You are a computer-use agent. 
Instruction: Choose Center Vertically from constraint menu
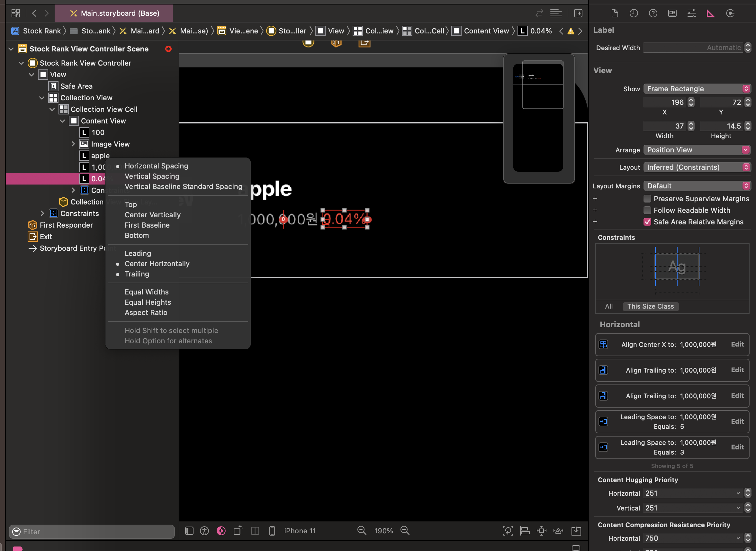[152, 215]
